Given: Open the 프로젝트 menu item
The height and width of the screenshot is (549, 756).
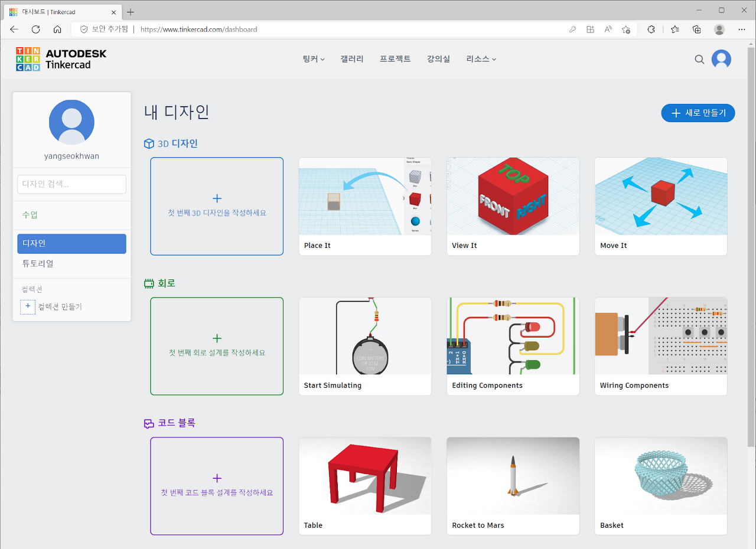Looking at the screenshot, I should 395,59.
